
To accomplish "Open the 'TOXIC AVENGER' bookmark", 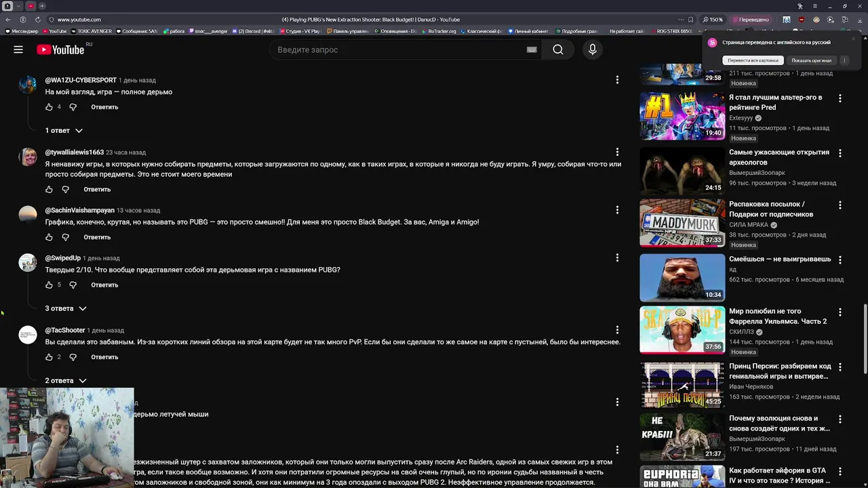I will (x=92, y=31).
